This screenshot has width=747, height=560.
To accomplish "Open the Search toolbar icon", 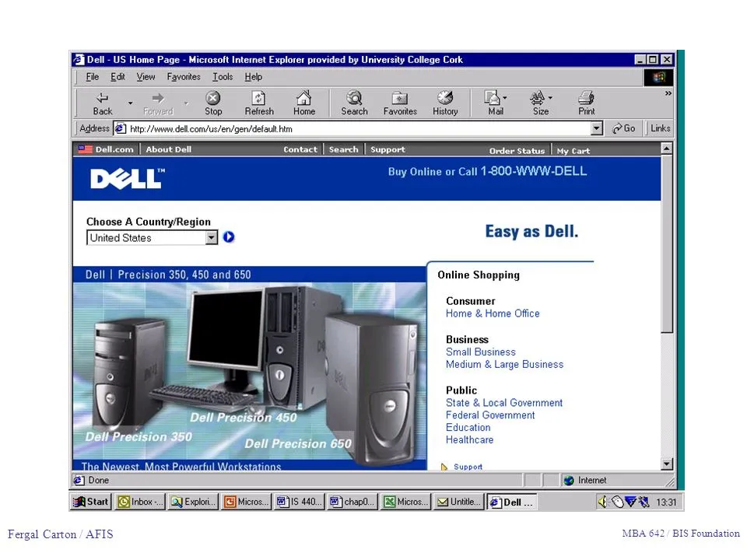I will pos(354,98).
